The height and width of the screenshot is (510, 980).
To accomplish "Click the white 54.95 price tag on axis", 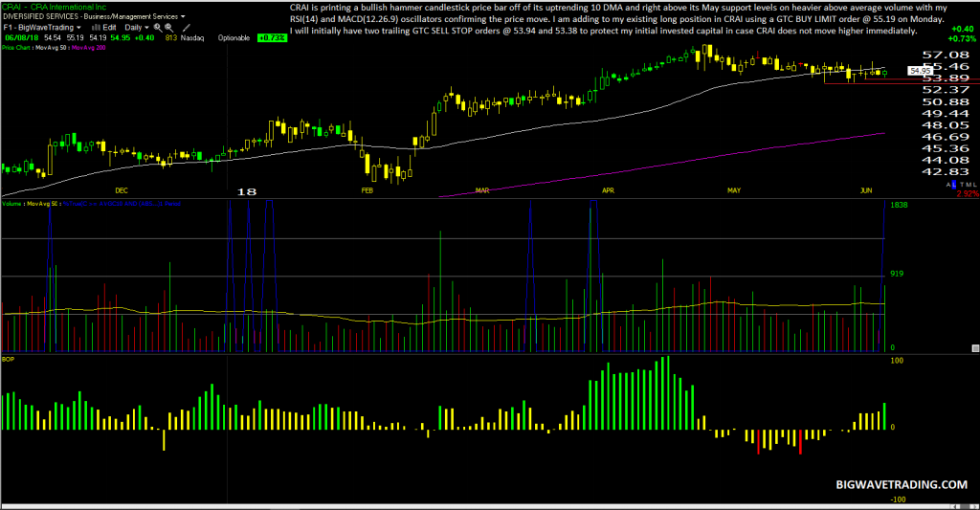I will (921, 71).
